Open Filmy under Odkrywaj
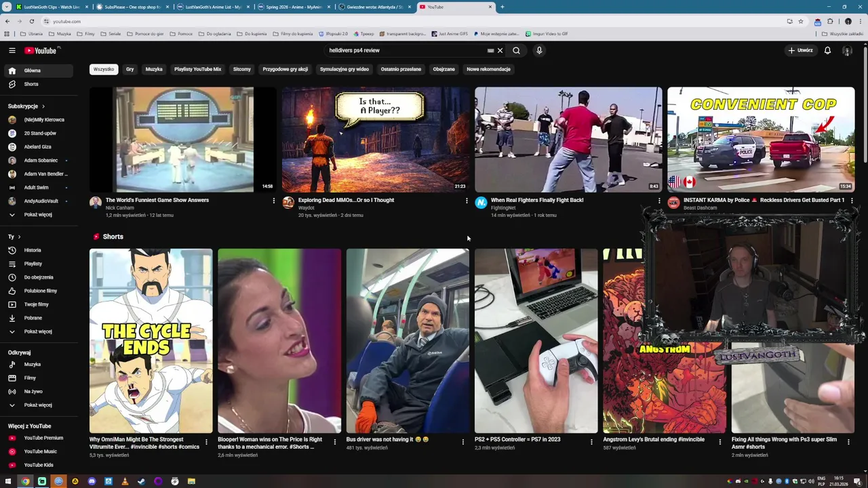The width and height of the screenshot is (868, 488). [x=39, y=378]
